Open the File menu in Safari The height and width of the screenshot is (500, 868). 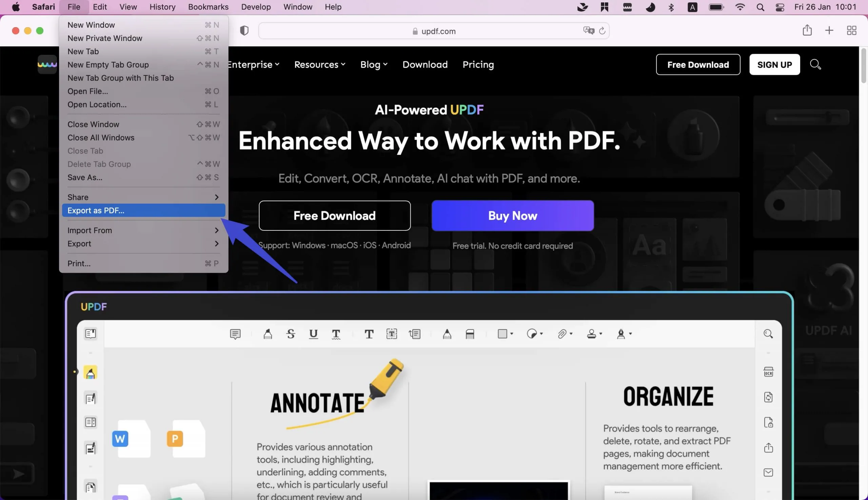(73, 6)
